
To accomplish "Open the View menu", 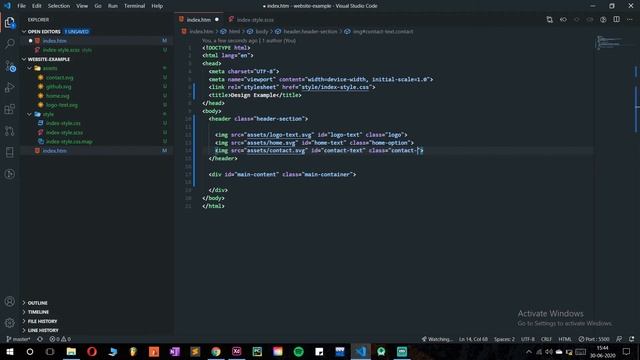I will coord(82,6).
